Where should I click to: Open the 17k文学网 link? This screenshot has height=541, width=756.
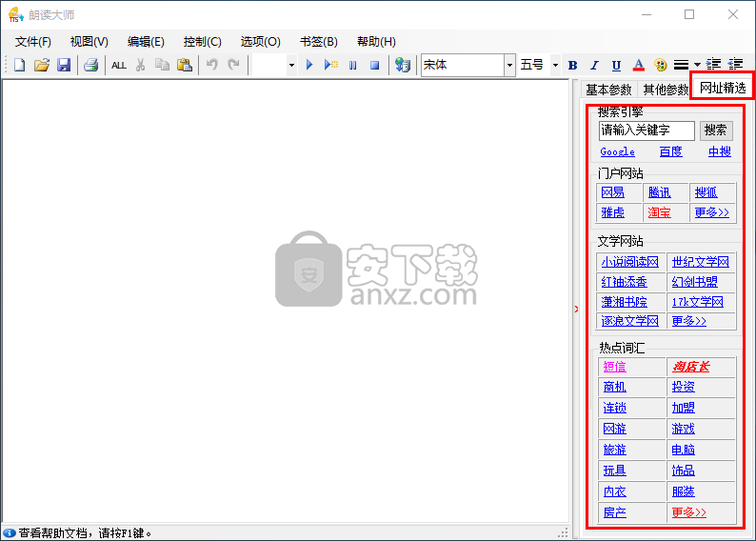[x=698, y=302]
